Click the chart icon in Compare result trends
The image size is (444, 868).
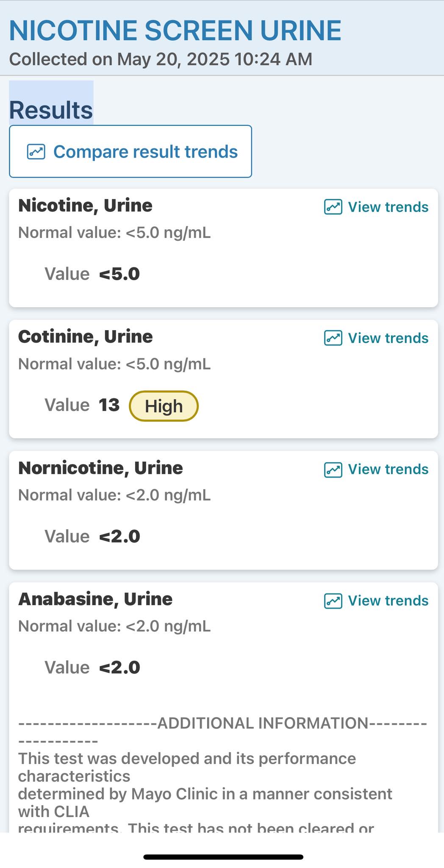36,151
